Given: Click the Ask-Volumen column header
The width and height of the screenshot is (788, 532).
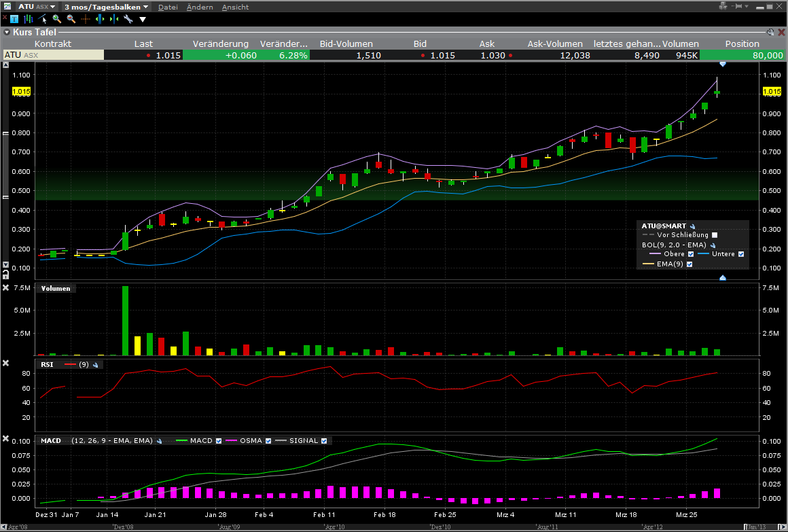Looking at the screenshot, I should 555,43.
